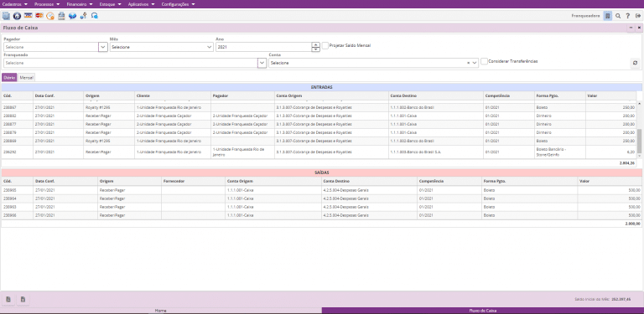Click the red MasterCard toolbar icon

pos(39,16)
